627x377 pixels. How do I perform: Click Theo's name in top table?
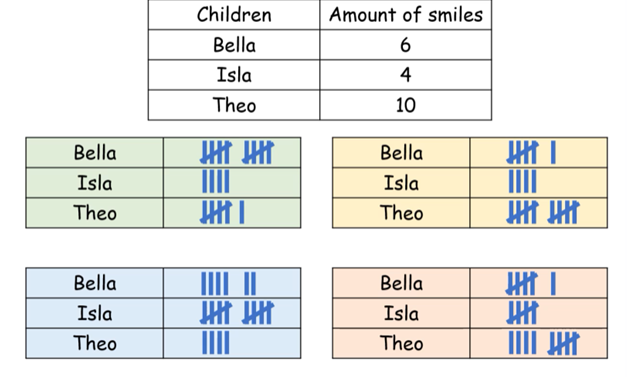[234, 105]
